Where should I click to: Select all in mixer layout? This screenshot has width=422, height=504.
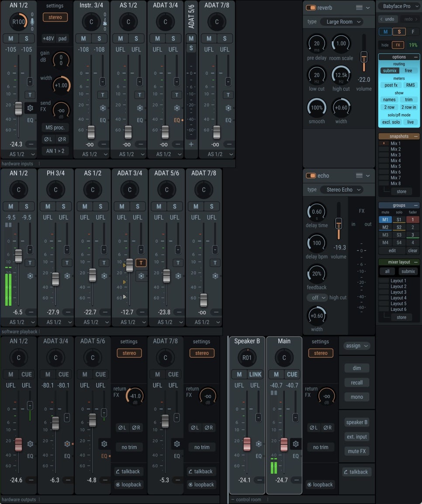point(387,271)
